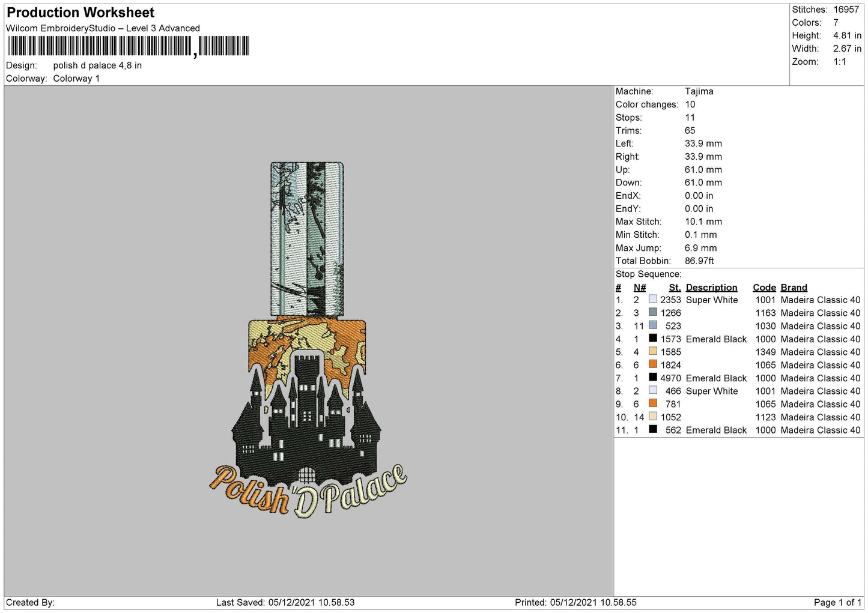Select stitch count 1824 in stop 6
Image resolution: width=868 pixels, height=613 pixels.
pos(670,365)
